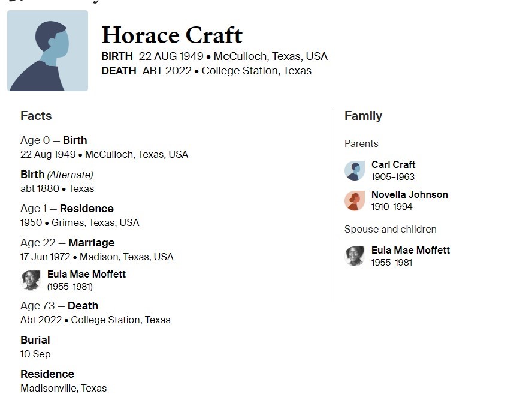Select the Age 0 Birth fact

click(104, 147)
